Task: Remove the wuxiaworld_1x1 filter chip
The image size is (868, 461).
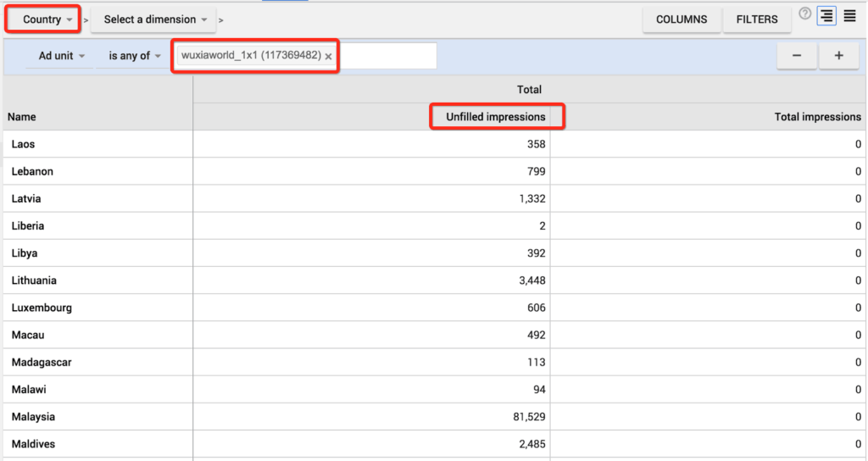Action: [x=328, y=57]
